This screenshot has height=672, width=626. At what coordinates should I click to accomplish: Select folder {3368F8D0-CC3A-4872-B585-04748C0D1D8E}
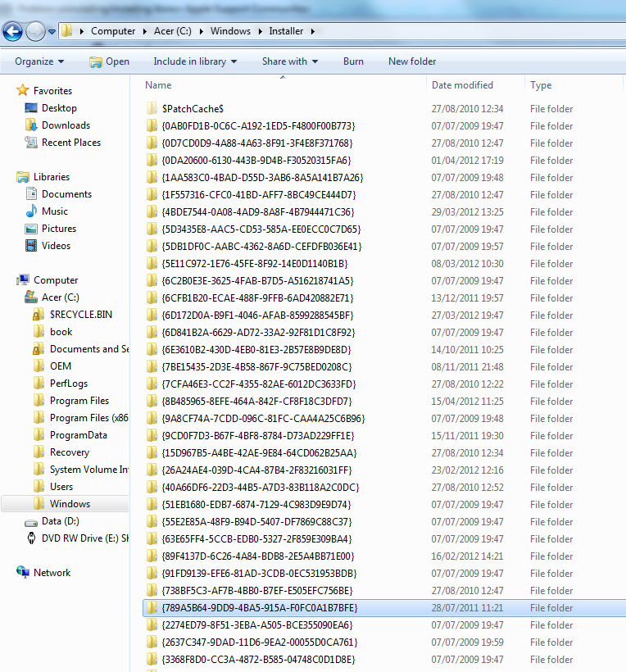click(259, 659)
